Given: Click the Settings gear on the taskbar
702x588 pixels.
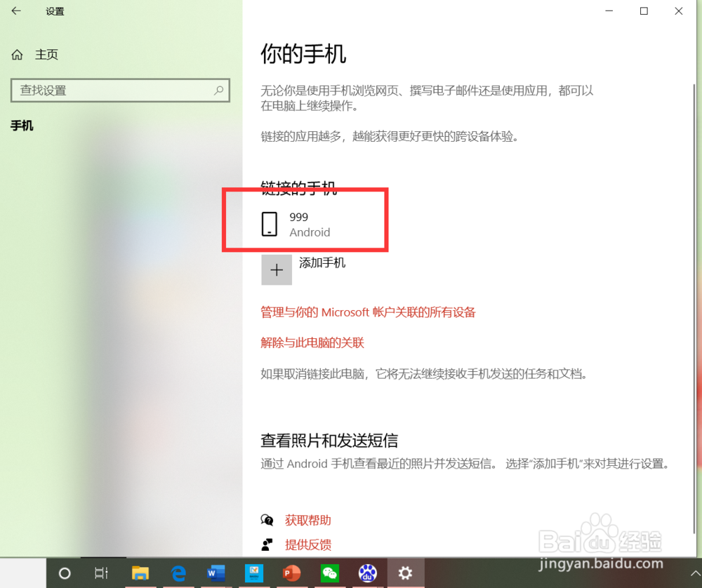Looking at the screenshot, I should pos(405,573).
